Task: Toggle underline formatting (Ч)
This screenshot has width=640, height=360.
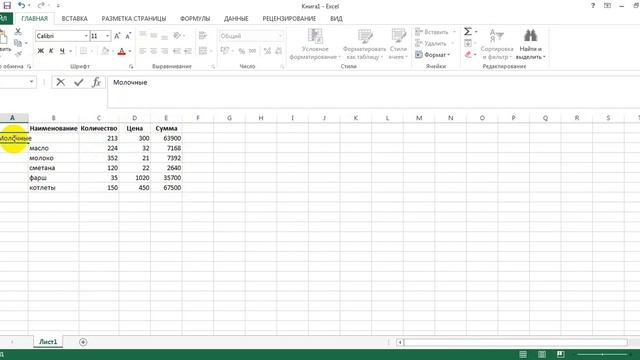Action: 62,51
